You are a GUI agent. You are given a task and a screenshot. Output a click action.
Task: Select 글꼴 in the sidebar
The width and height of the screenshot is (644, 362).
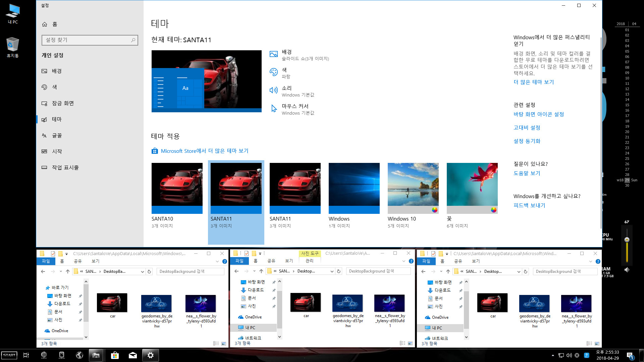pos(52,135)
